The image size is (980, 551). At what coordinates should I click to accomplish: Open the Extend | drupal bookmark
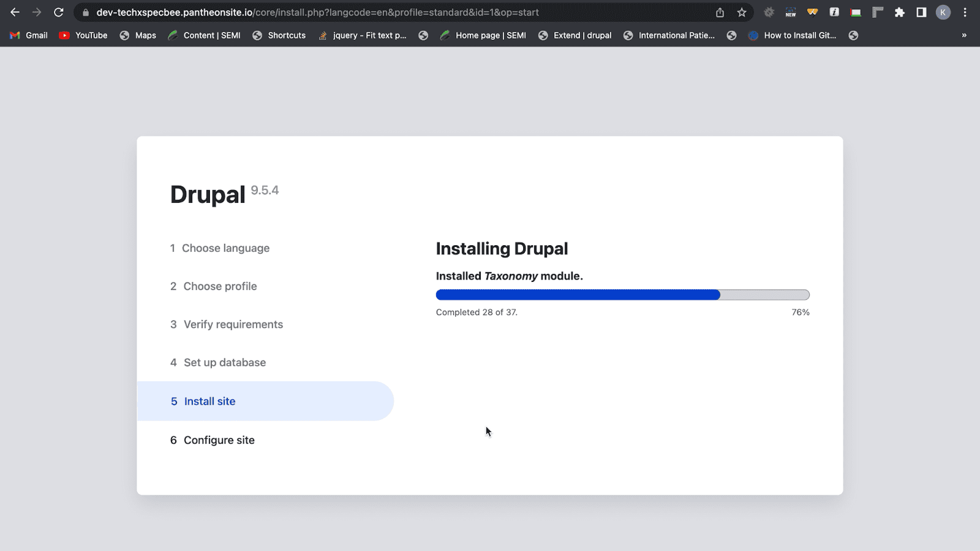pos(575,36)
